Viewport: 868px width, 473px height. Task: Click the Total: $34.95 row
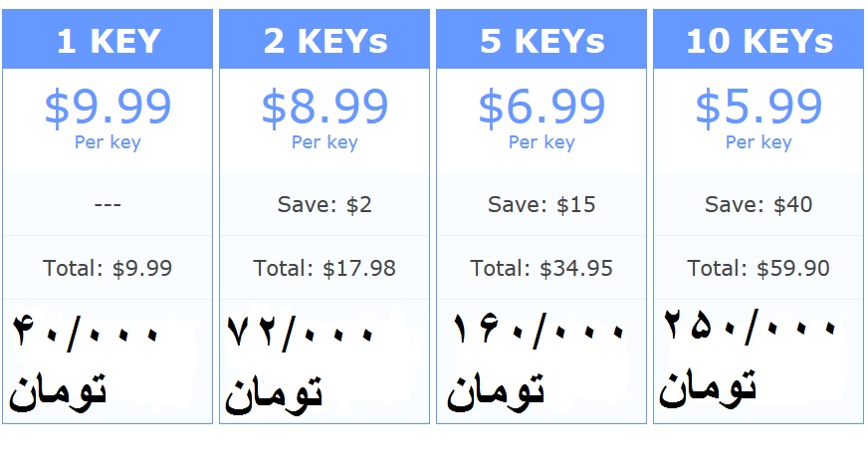[x=542, y=268]
